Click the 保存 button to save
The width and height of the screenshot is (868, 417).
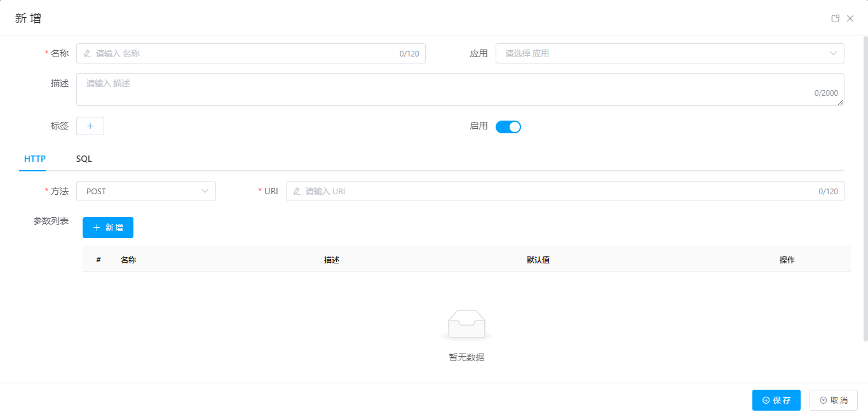(x=776, y=400)
